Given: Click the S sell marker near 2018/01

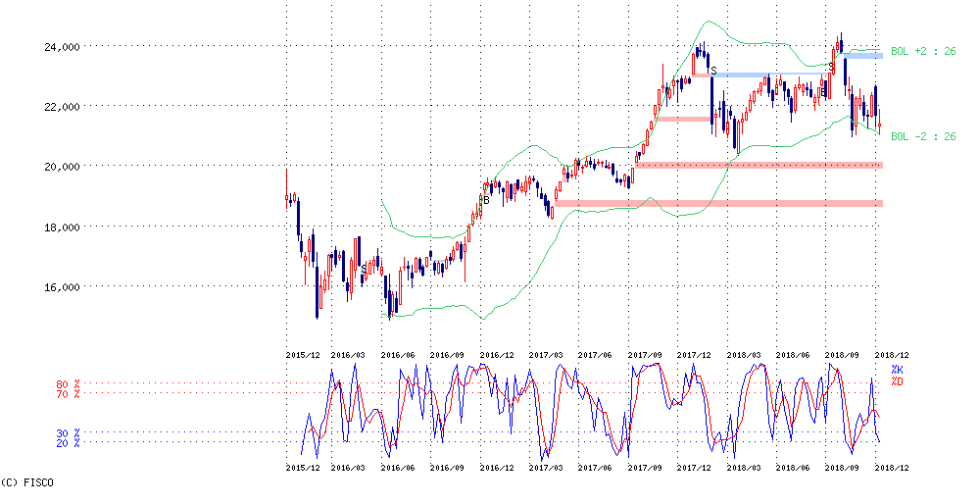Looking at the screenshot, I should pyautogui.click(x=713, y=71).
